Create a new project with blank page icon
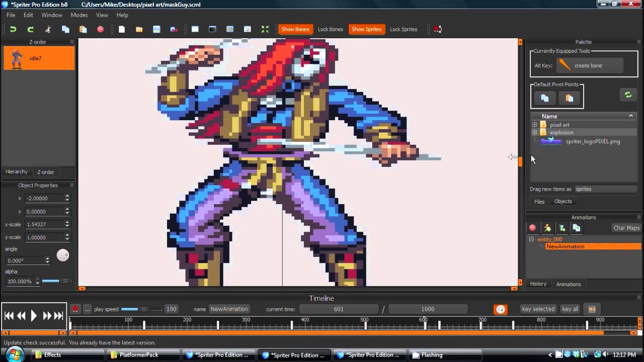Viewport: 644px width, 362px height. [x=122, y=29]
